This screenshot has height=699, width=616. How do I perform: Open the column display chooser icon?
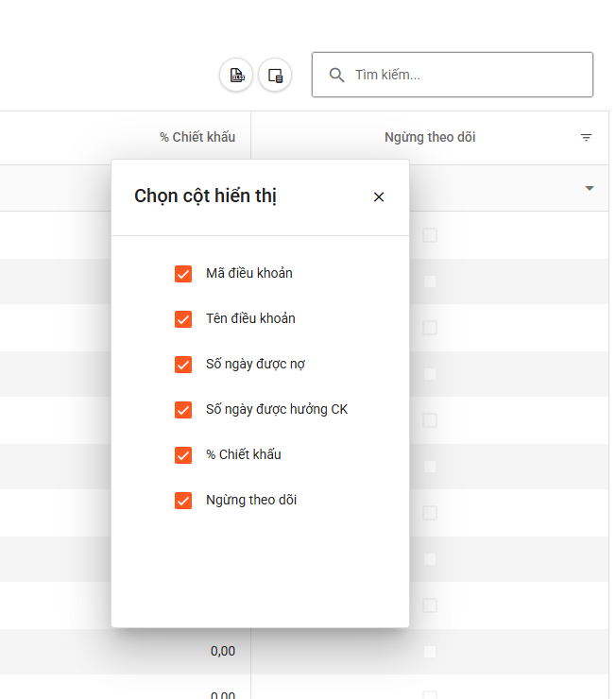point(275,75)
